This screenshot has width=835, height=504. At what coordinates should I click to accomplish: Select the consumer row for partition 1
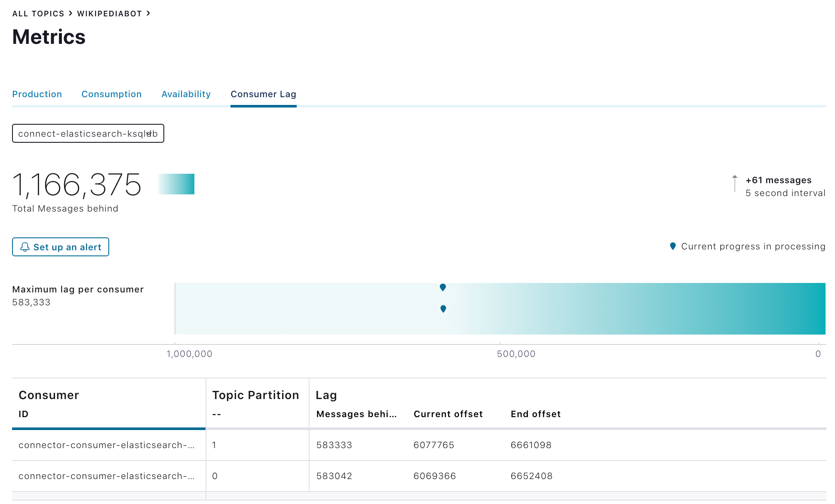click(x=106, y=445)
